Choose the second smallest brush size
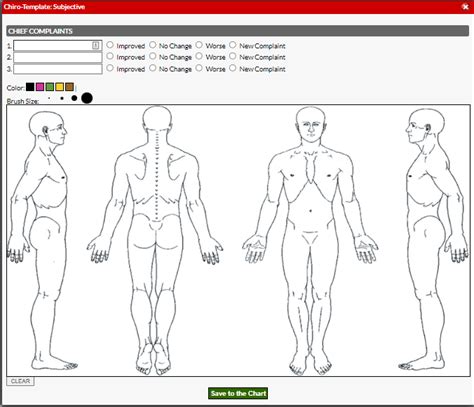Image resolution: width=474 pixels, height=407 pixels. point(62,98)
